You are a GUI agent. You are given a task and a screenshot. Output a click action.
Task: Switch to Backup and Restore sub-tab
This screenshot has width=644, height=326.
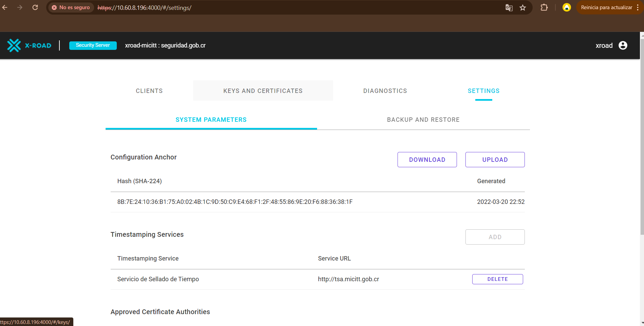(x=423, y=120)
